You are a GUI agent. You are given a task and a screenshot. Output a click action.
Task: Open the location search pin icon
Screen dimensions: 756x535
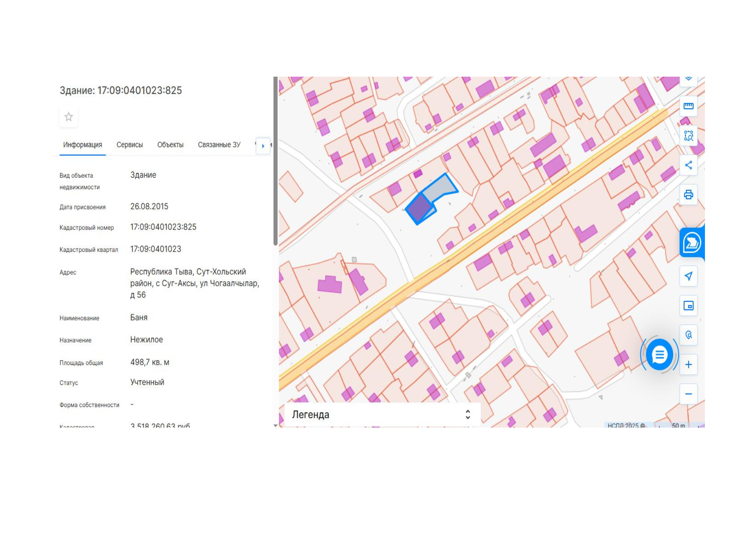click(688, 335)
